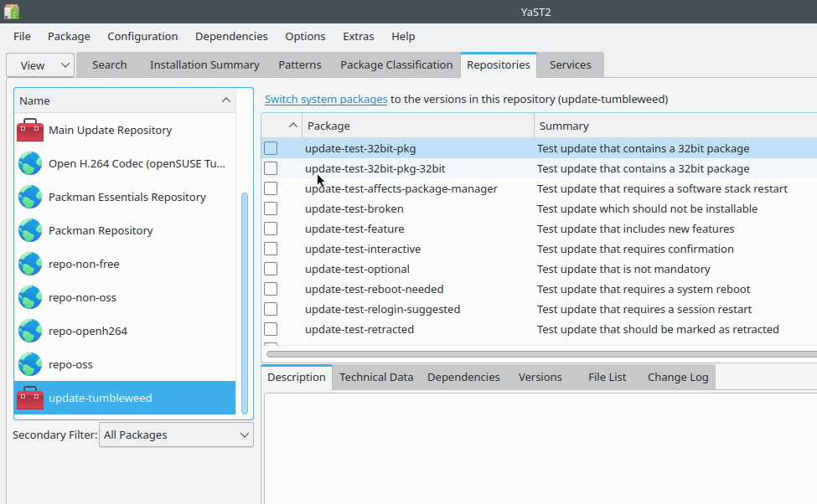Click the Packman Repository globe icon
This screenshot has height=504, width=817.
29,230
